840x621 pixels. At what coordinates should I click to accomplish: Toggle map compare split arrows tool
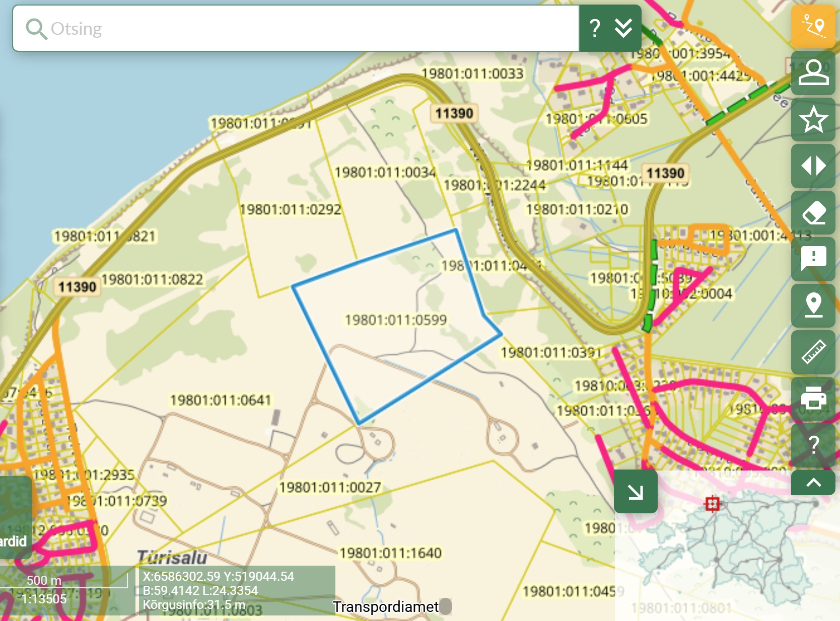pyautogui.click(x=813, y=166)
